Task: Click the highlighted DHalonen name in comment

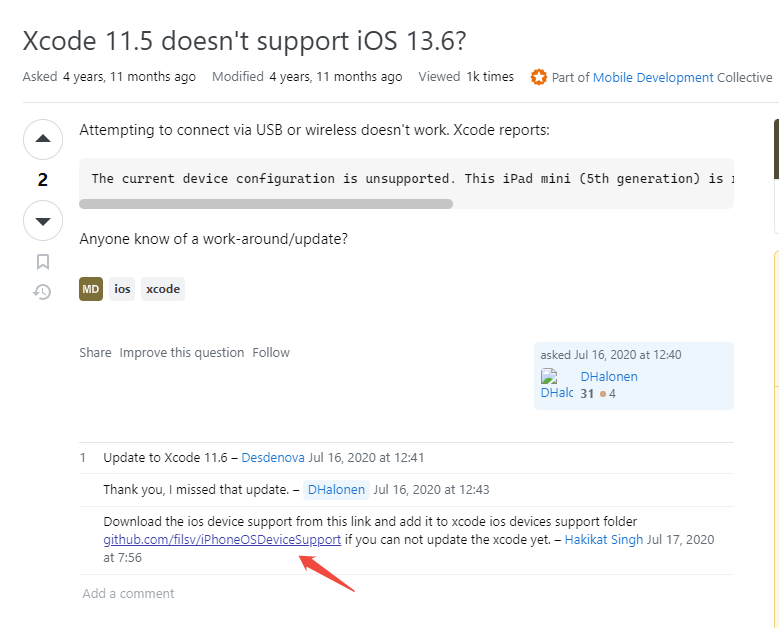Action: pyautogui.click(x=336, y=490)
